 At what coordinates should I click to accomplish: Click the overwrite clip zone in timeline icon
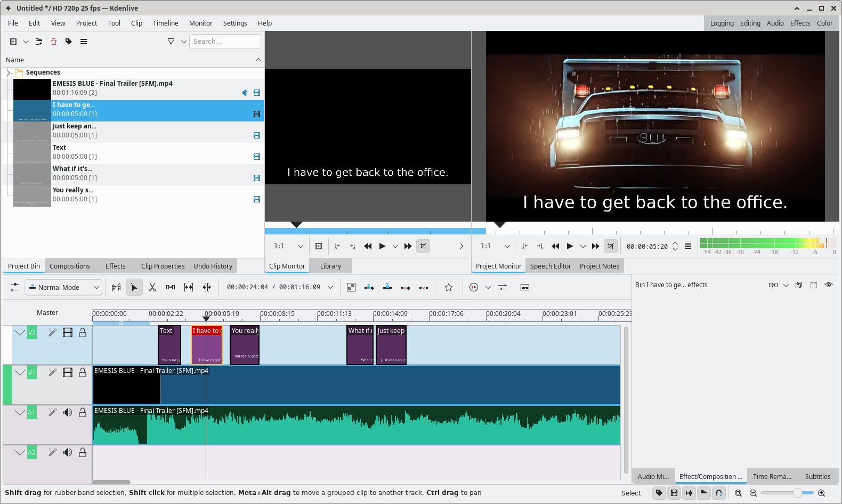[387, 287]
